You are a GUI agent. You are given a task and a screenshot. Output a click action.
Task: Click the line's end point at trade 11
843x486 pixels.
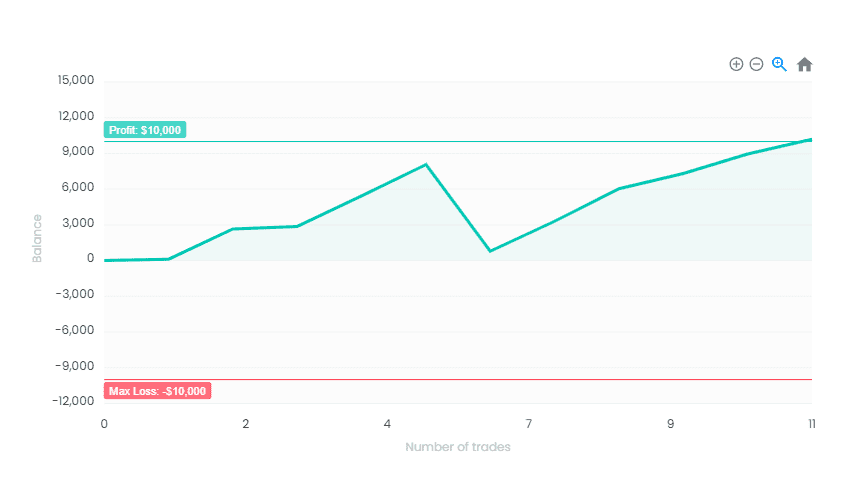811,139
